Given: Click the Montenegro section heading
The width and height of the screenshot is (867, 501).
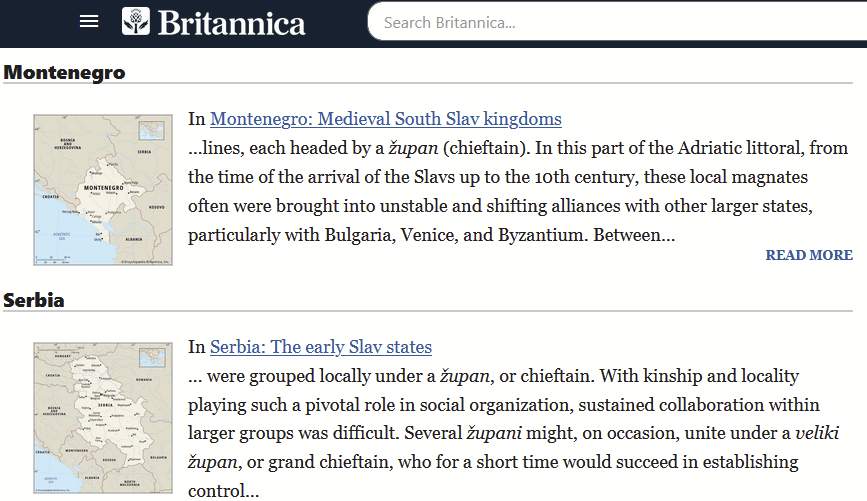Looking at the screenshot, I should (x=64, y=72).
